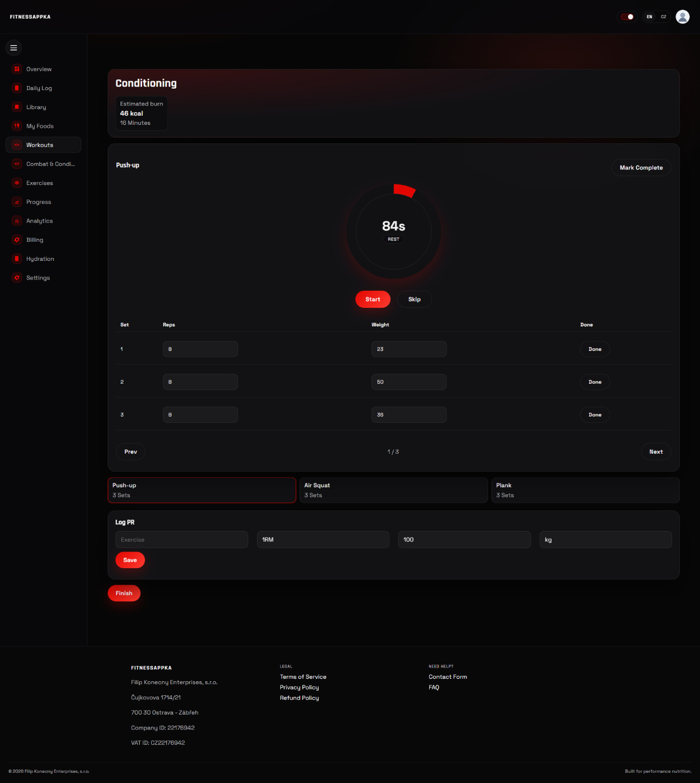Screen dimensions: 700x783
Task: Open My Foods in the sidebar
Action: [43, 126]
